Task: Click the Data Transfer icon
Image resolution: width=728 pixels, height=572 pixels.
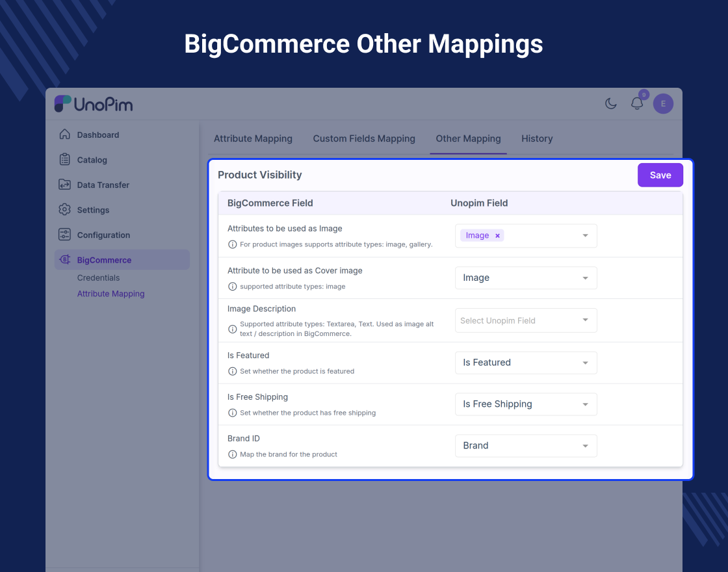Action: (x=65, y=185)
